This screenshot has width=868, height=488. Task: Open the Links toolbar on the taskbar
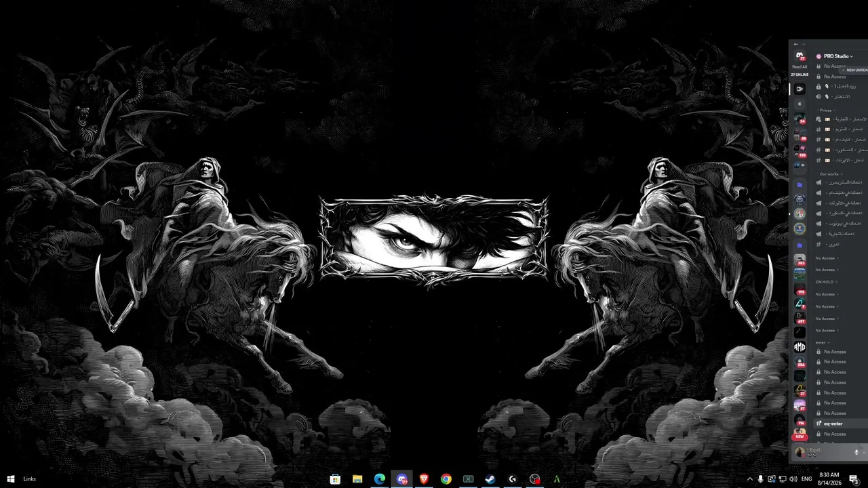tap(29, 479)
